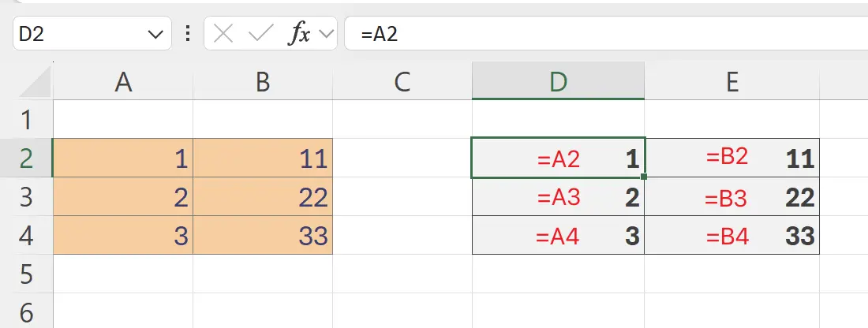Select row 1 header
Screen dimensions: 868x328
coord(26,120)
